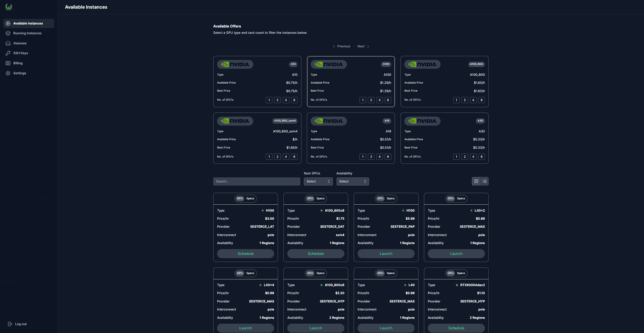Select the A30 card NVIDIA logo

click(x=422, y=121)
